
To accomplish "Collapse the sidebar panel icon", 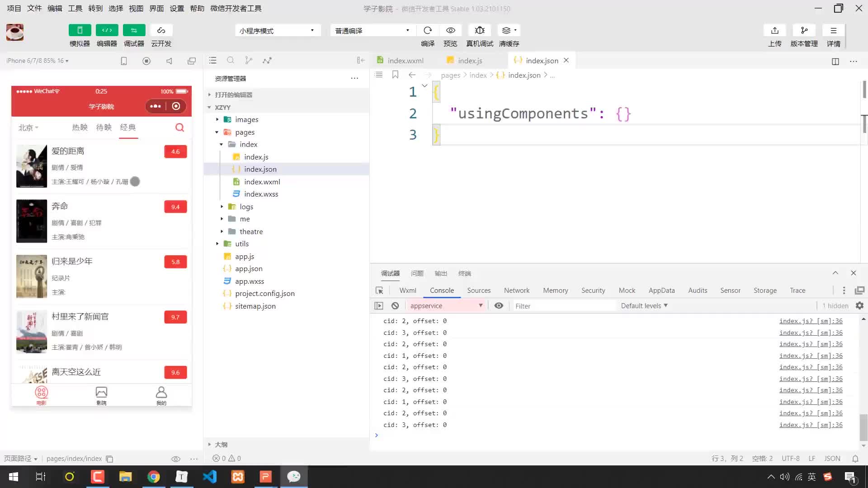I will point(361,60).
